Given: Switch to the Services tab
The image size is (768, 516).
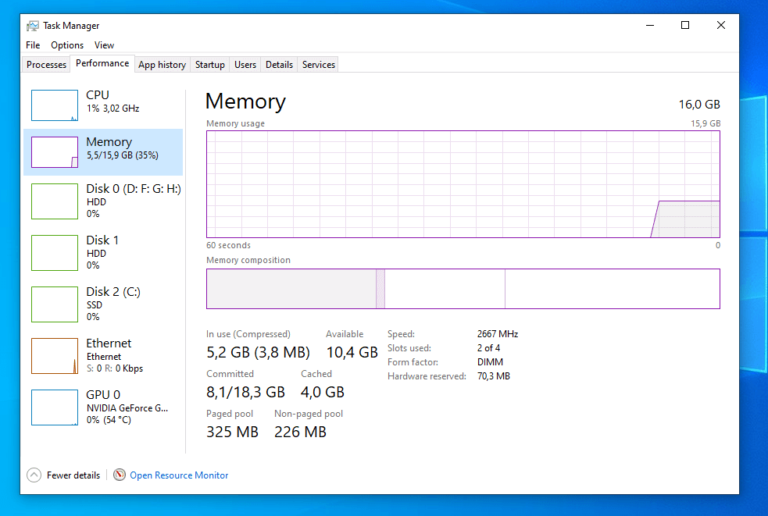Looking at the screenshot, I should tap(318, 65).
